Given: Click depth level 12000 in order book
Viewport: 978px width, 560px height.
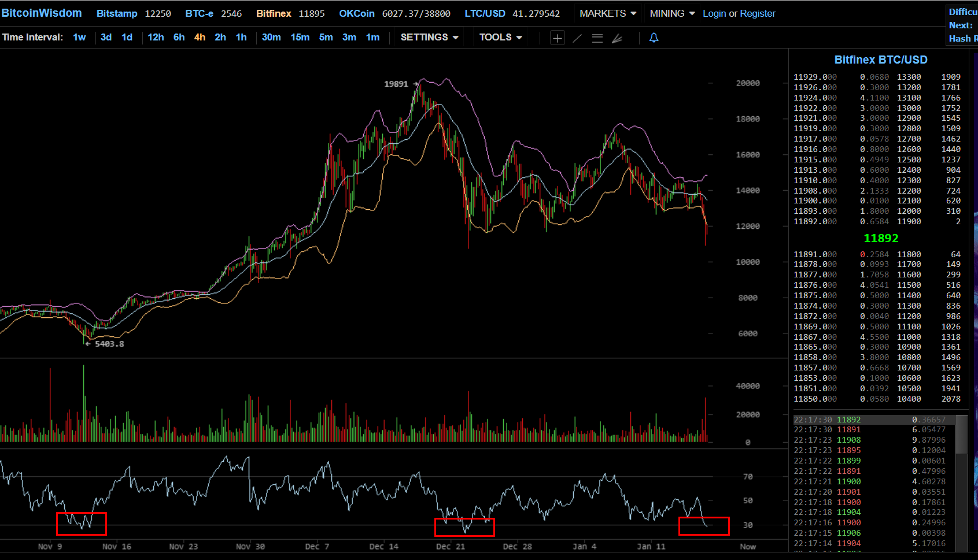Looking at the screenshot, I should (909, 211).
